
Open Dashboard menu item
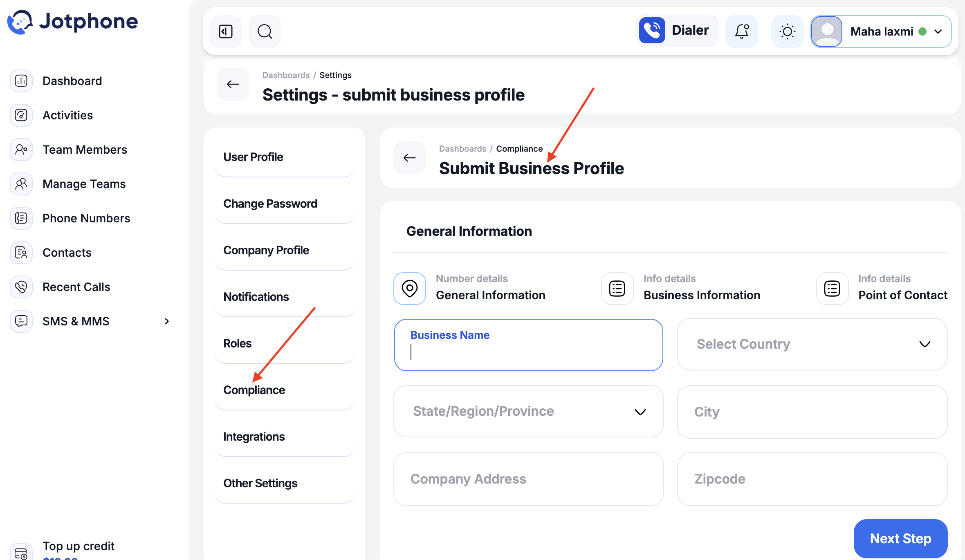coord(72,81)
